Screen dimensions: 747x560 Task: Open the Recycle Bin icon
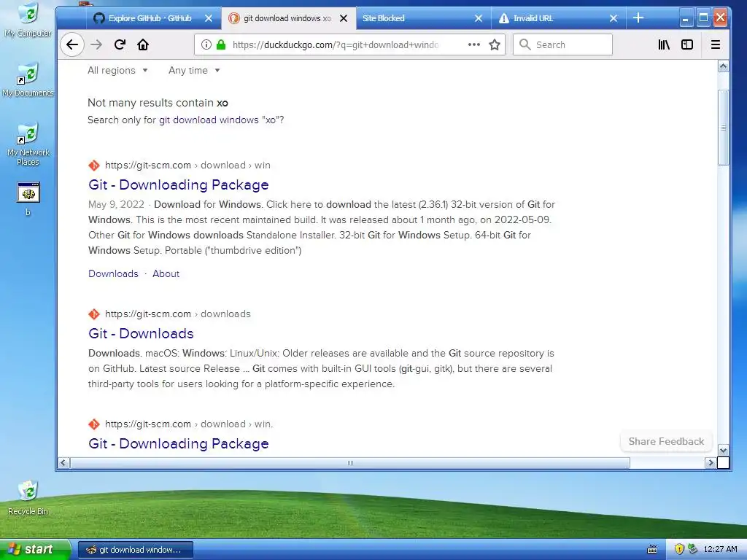pyautogui.click(x=28, y=497)
